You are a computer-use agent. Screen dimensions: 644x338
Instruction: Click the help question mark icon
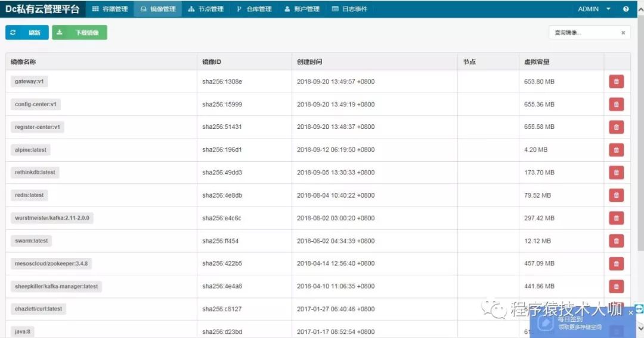pos(626,9)
